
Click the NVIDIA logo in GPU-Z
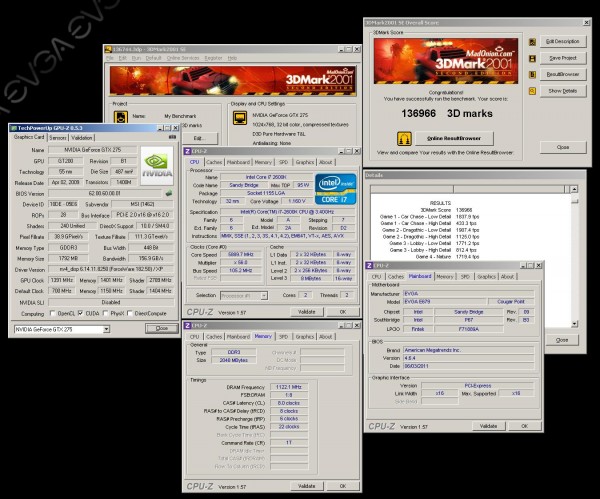point(157,166)
